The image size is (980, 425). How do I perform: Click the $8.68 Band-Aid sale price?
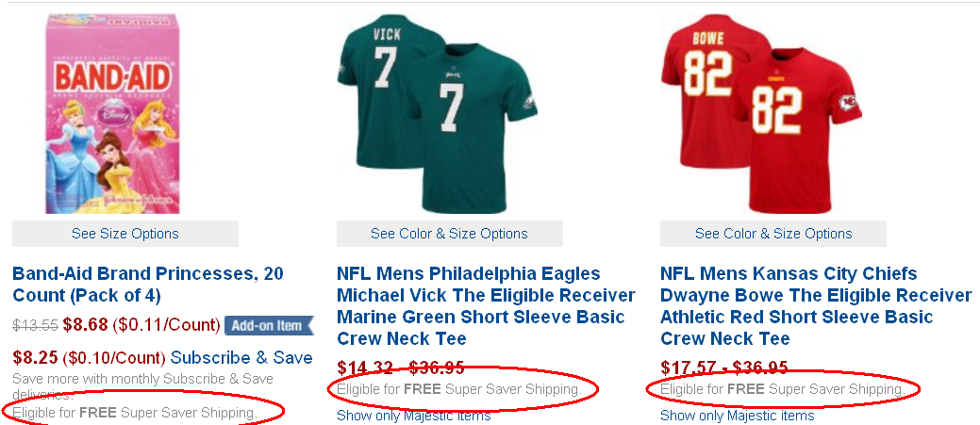pyautogui.click(x=86, y=326)
